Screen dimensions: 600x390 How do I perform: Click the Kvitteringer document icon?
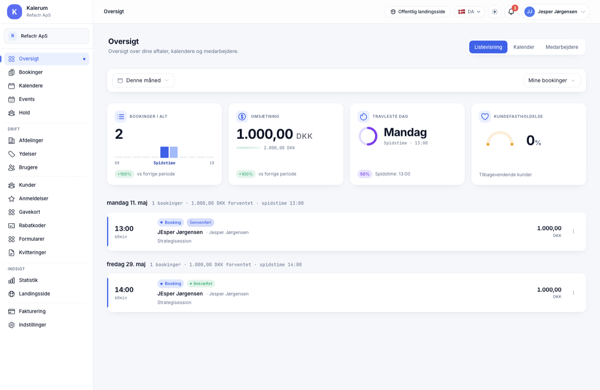point(11,253)
